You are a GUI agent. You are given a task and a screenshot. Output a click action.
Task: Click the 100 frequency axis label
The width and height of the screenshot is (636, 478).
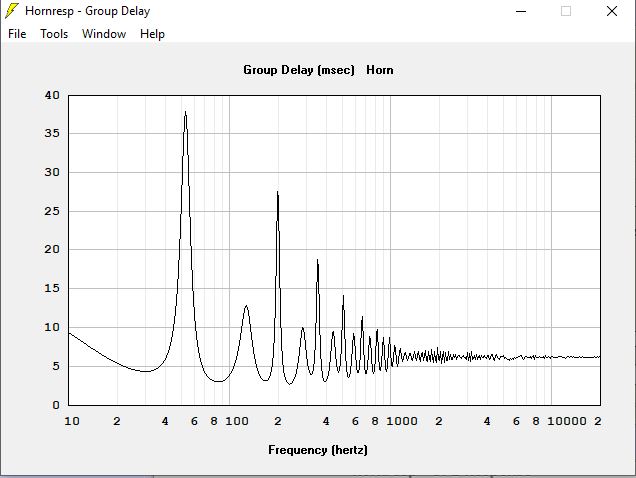[x=237, y=421]
